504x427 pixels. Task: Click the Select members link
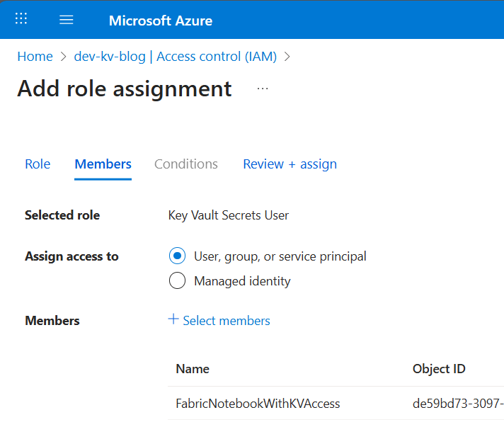point(227,321)
